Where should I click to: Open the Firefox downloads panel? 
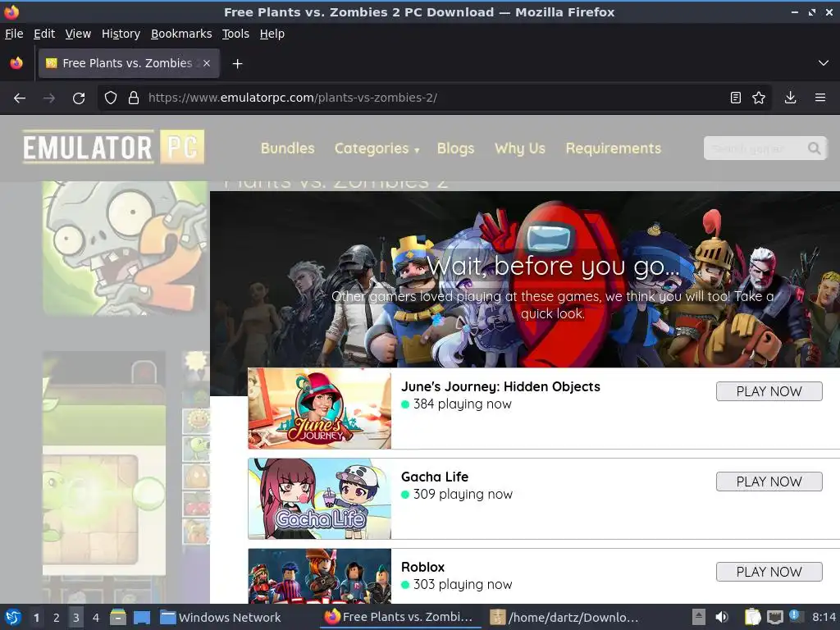[x=790, y=98]
